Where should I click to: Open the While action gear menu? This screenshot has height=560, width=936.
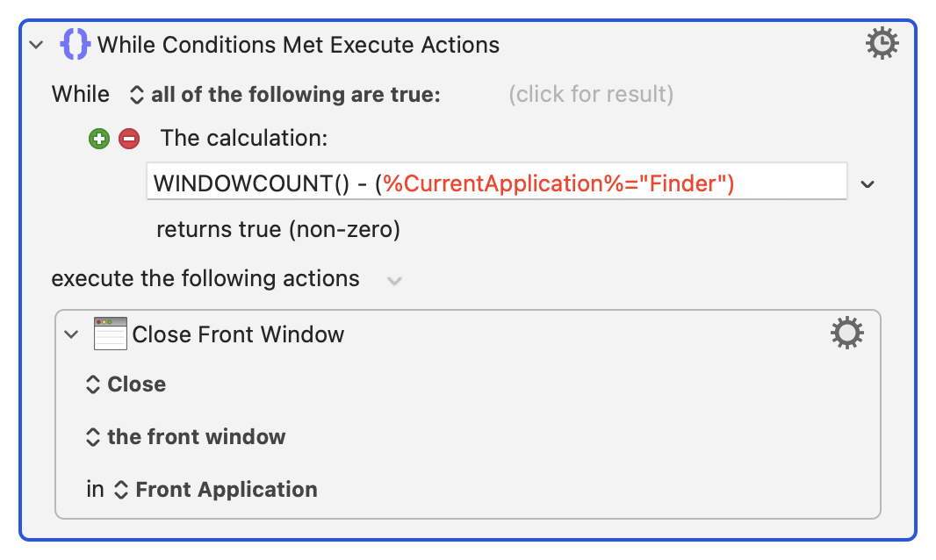click(x=882, y=43)
